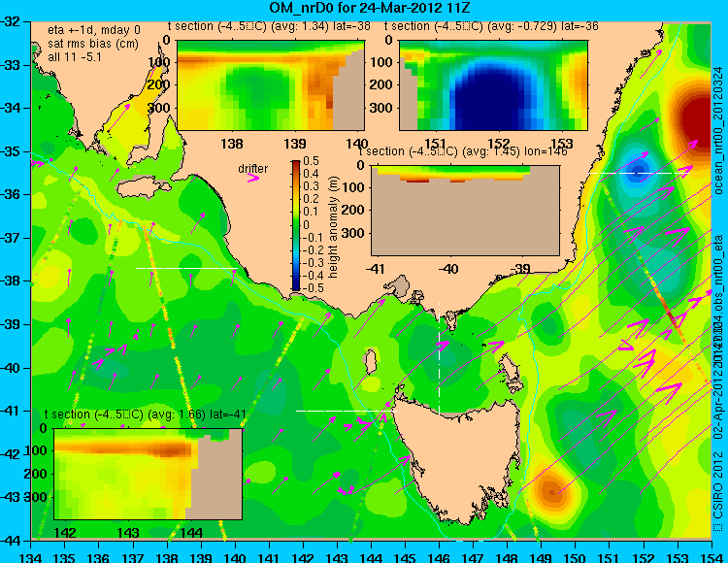This screenshot has height=563, width=728.
Task: Click the 0.5 tick on the colorbar
Action: 311,161
